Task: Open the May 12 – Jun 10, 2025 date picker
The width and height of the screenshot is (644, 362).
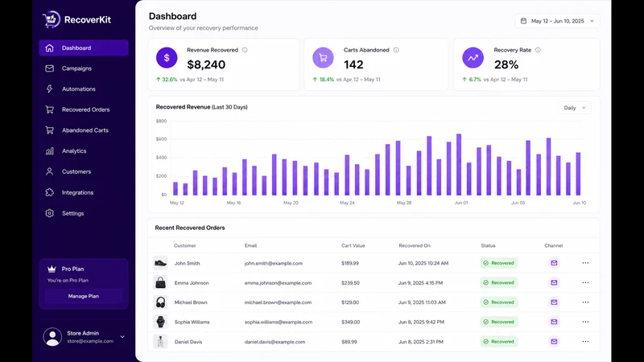Action: click(557, 21)
